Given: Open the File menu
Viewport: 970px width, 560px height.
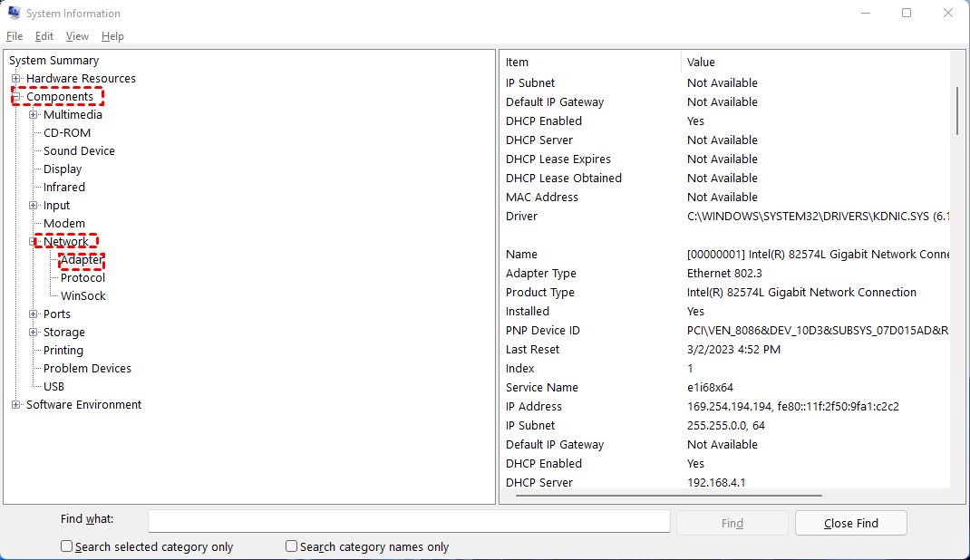Looking at the screenshot, I should pyautogui.click(x=15, y=36).
